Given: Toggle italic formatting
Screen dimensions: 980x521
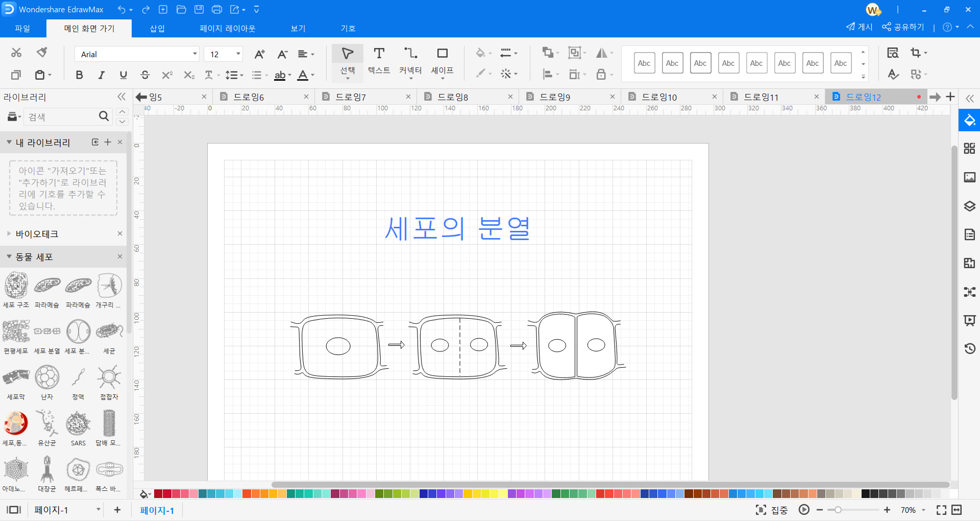Looking at the screenshot, I should click(101, 75).
